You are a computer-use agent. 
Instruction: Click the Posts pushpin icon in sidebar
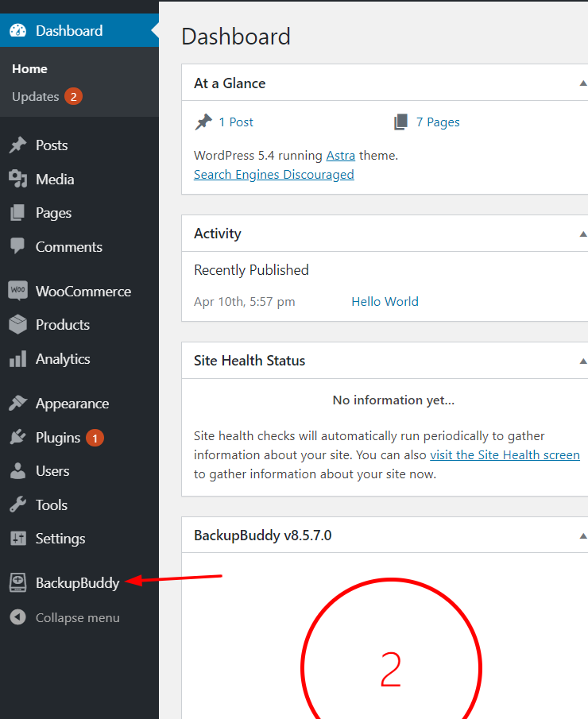[18, 145]
